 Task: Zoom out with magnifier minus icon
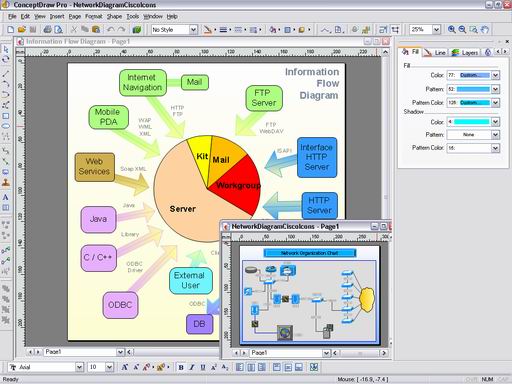pyautogui.click(x=462, y=30)
